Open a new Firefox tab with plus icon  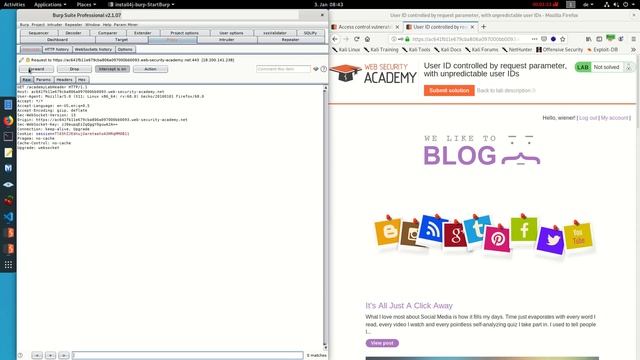(484, 27)
